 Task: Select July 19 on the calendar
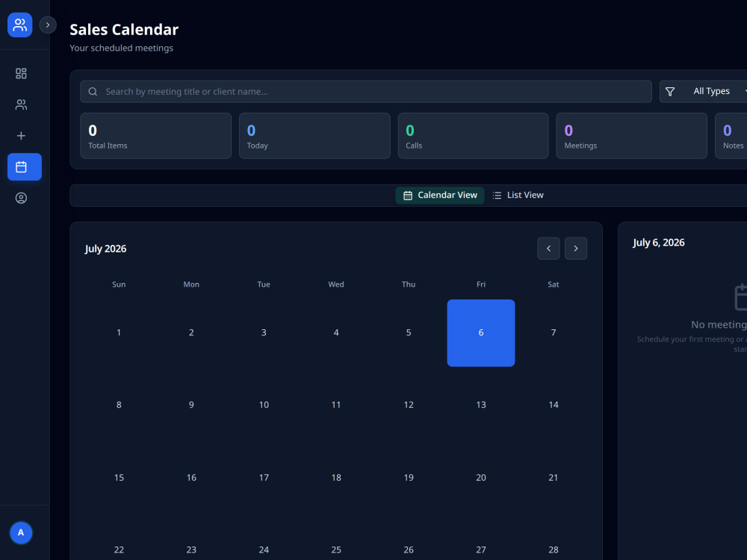[409, 478]
